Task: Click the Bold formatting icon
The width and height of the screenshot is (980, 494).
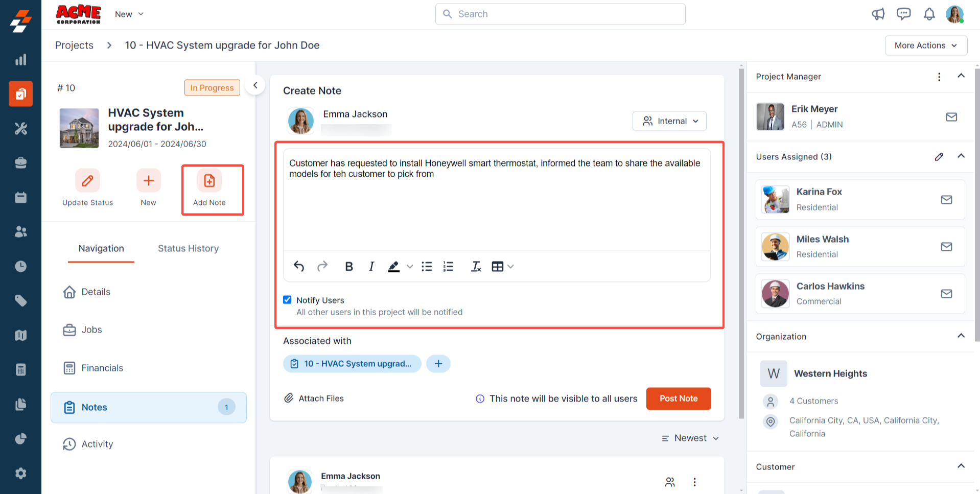Action: [349, 267]
